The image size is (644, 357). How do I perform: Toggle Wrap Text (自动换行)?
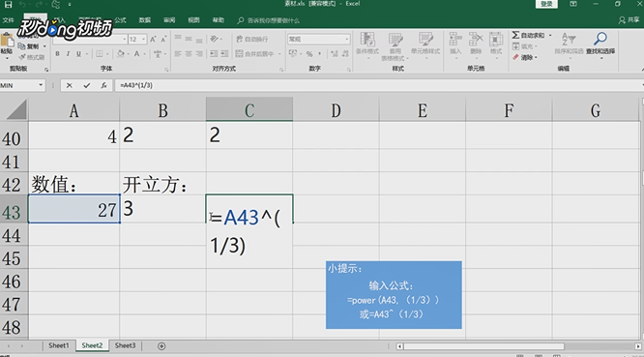251,39
